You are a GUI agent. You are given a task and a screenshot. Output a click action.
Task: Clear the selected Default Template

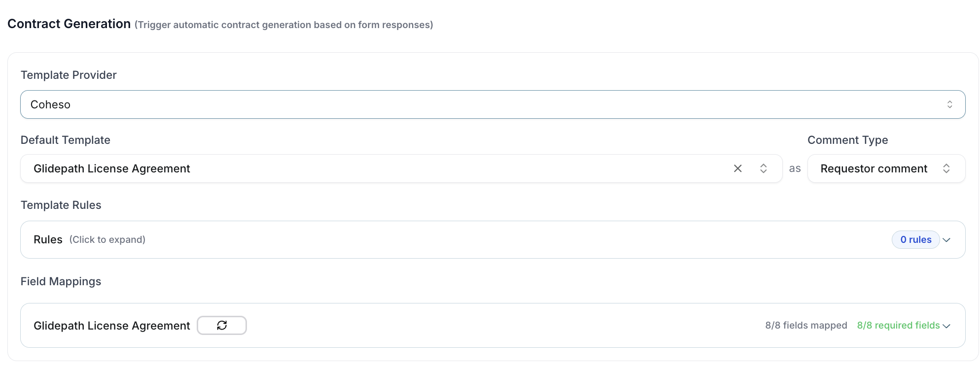(x=737, y=168)
